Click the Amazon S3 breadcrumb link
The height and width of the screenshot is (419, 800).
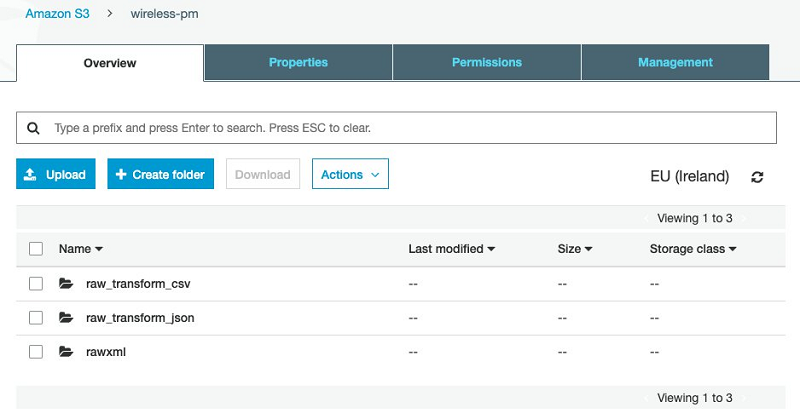click(57, 14)
